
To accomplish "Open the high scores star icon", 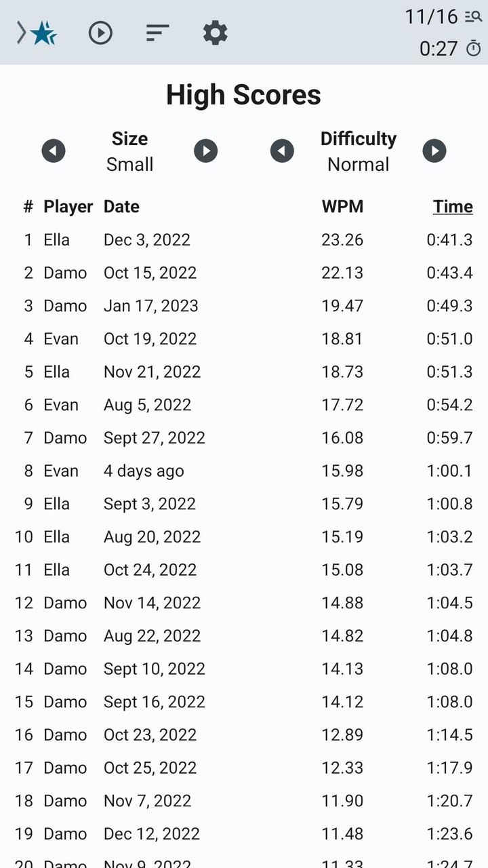I will (42, 33).
